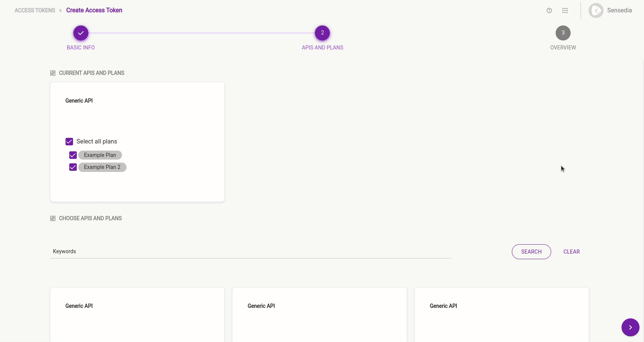Click the Apis and Plans step circle
Image resolution: width=644 pixels, height=342 pixels.
point(322,33)
